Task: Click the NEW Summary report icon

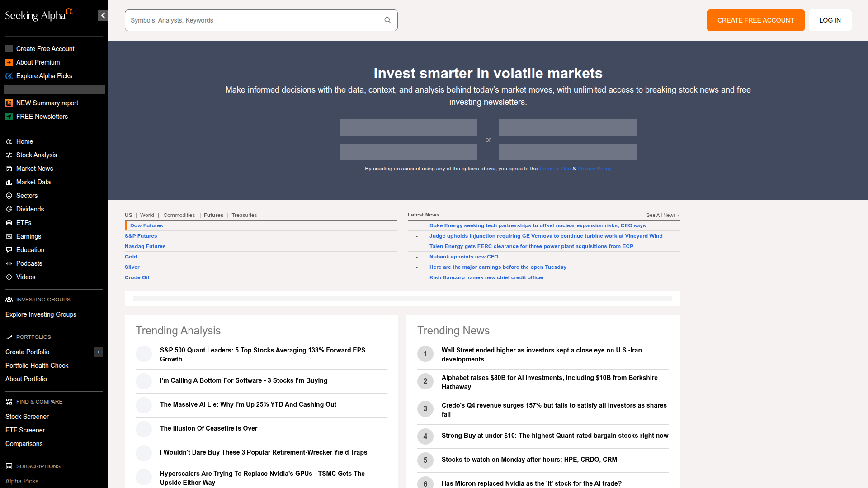Action: 9,103
